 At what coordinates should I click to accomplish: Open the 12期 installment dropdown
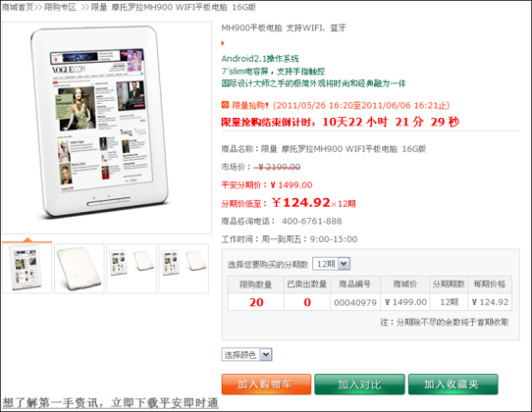331,264
